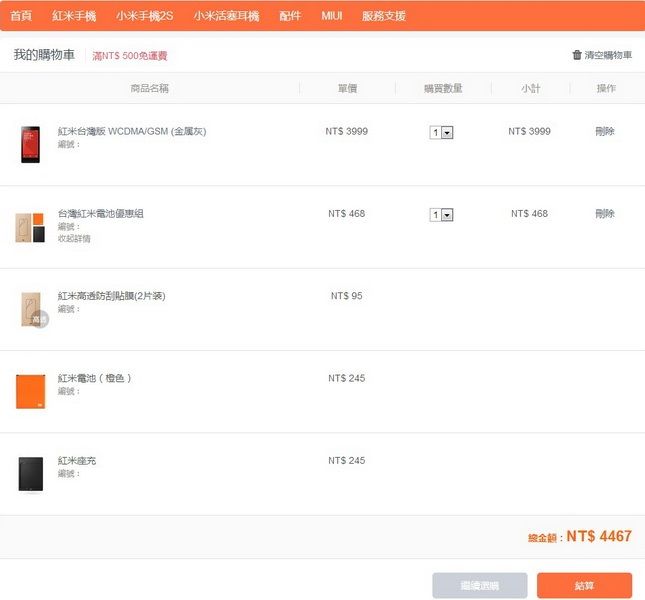Screen dimensions: 645x600
Task: Click the orange 結算 checkout button
Action: [584, 585]
